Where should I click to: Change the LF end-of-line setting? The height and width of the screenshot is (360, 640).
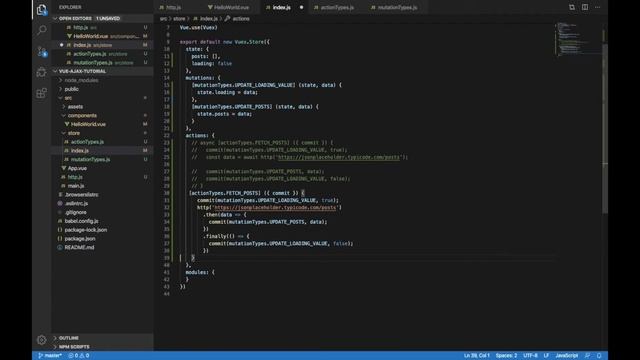[x=546, y=356]
